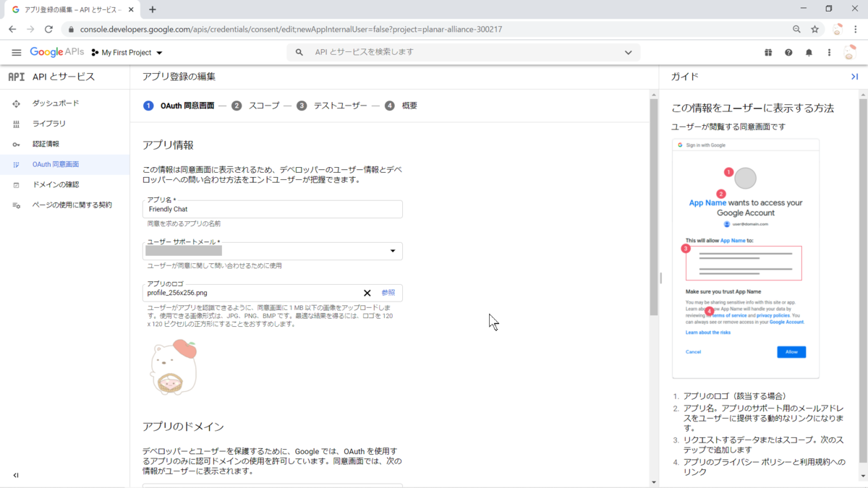This screenshot has height=488, width=868.
Task: Click the Google APIs logo
Action: click(56, 52)
